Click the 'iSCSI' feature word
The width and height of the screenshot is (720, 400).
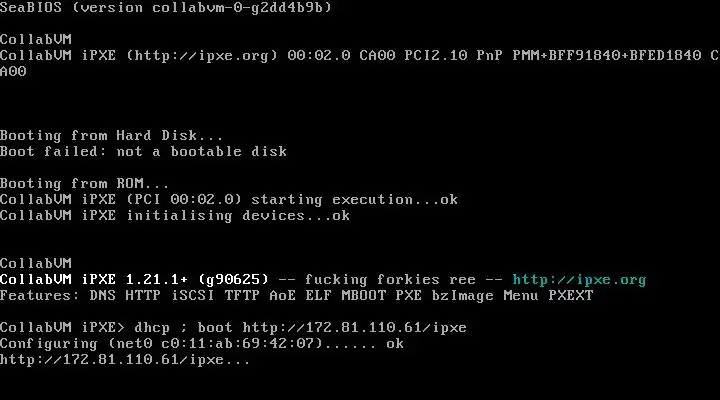[x=192, y=296]
